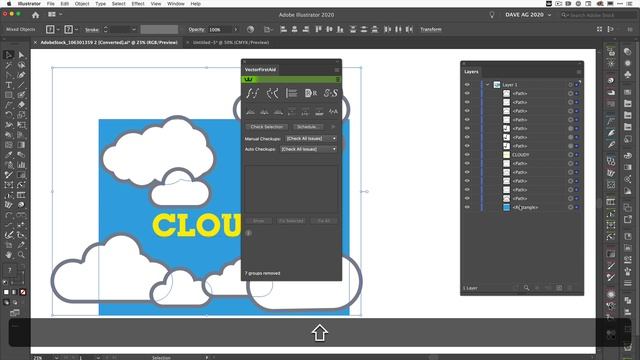
Task: Select the Column Graph tool
Action: click(x=21, y=165)
